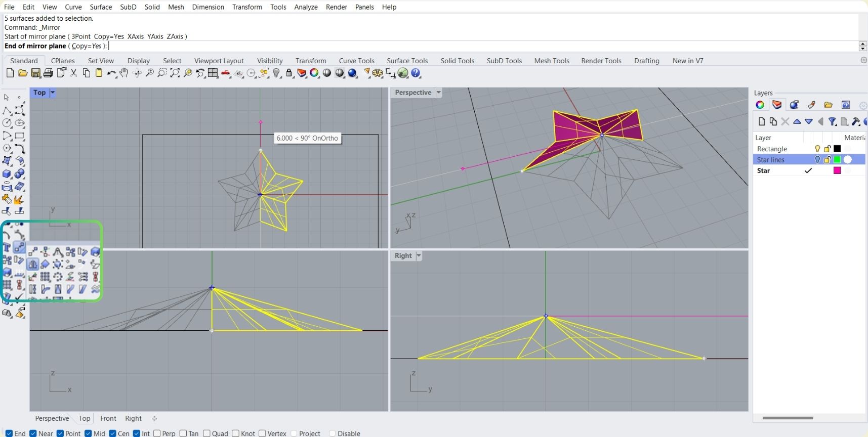This screenshot has height=437, width=868.
Task: Click the Zoom Extents icon
Action: click(x=175, y=73)
